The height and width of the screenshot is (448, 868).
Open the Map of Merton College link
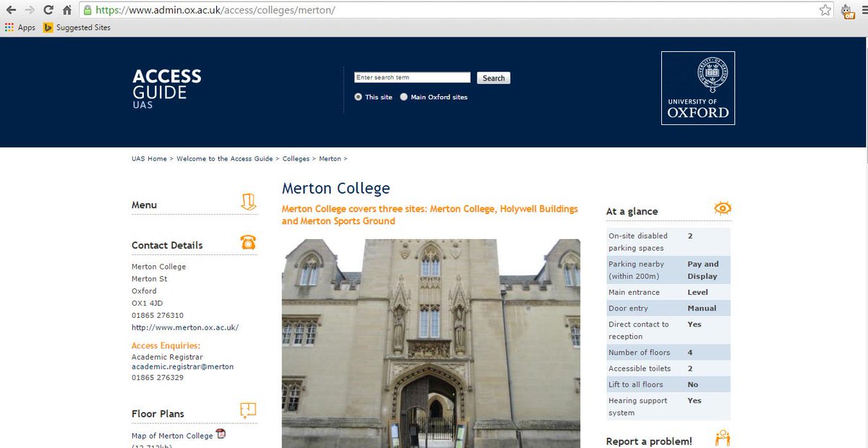coord(172,436)
